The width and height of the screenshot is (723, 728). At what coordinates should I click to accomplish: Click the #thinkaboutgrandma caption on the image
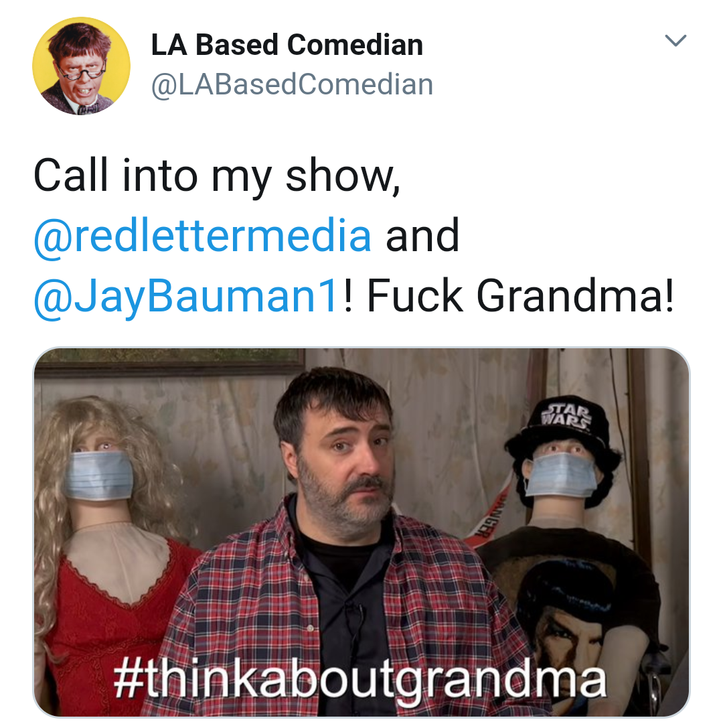[360, 678]
